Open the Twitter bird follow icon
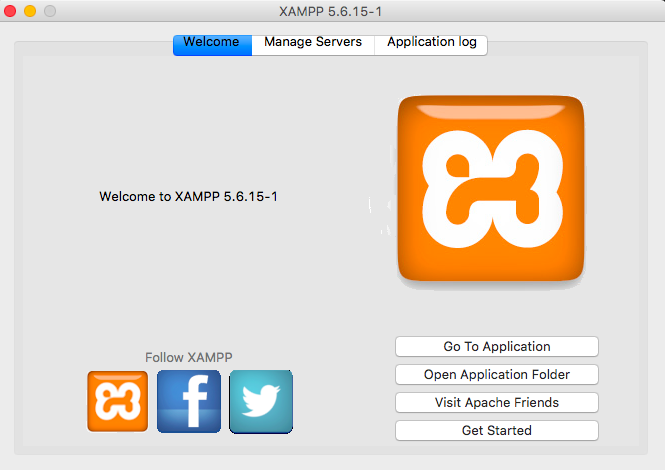This screenshot has width=665, height=470. [261, 401]
